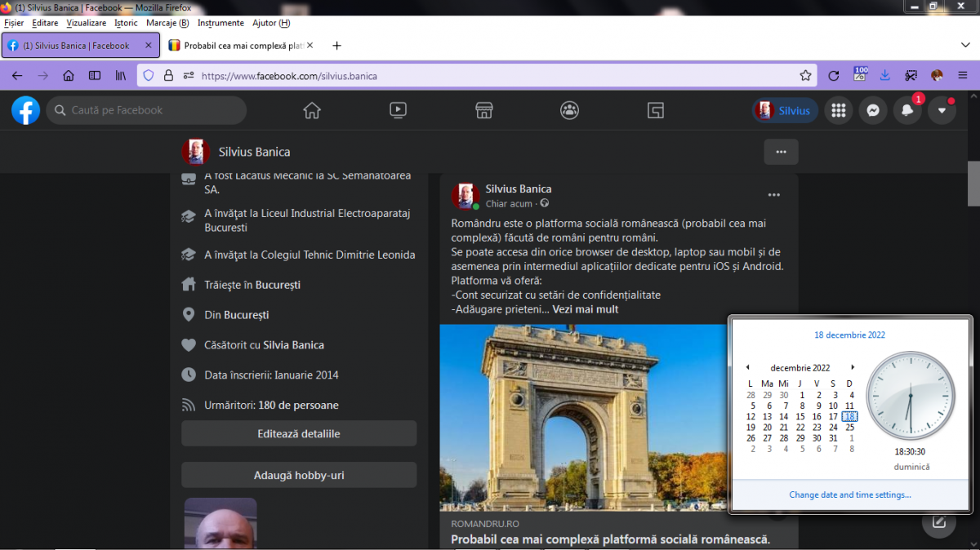Go to next month in calendar

853,368
